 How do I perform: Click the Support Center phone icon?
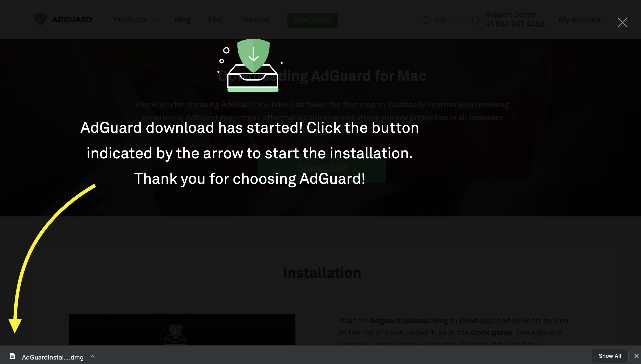(x=475, y=19)
